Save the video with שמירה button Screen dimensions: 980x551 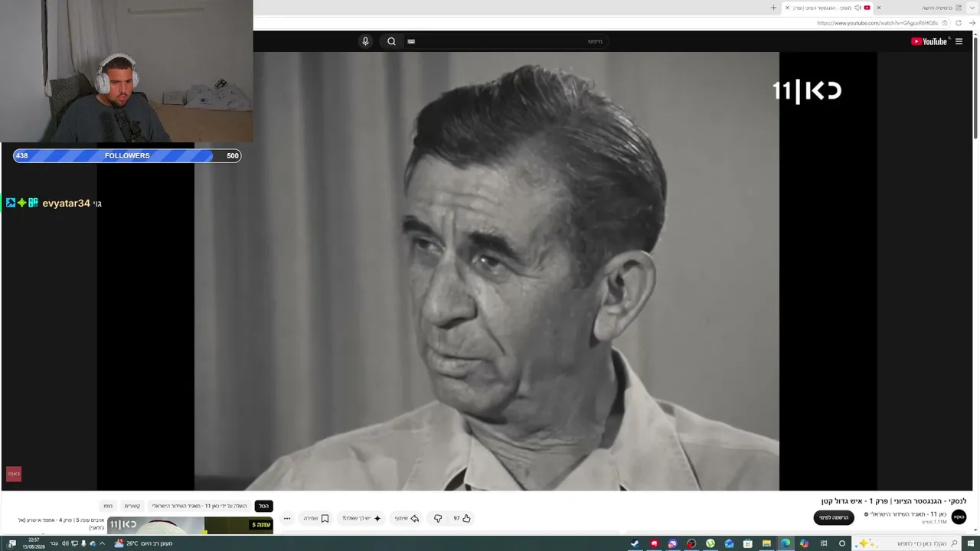pos(316,518)
